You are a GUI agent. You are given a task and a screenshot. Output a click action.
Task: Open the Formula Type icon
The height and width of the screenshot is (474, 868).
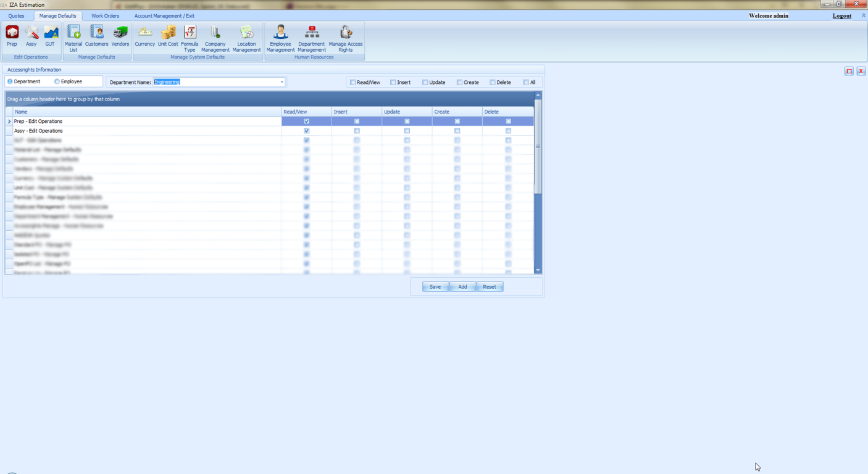tap(190, 37)
